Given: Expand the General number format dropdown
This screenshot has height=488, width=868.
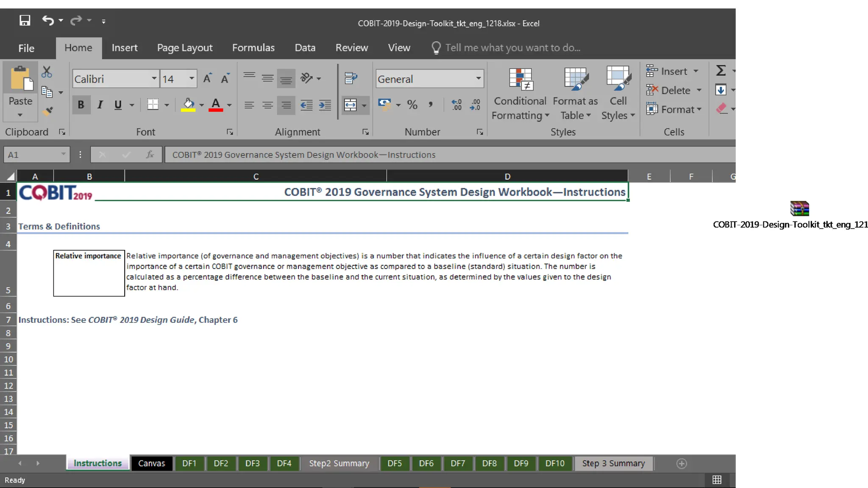Looking at the screenshot, I should [478, 79].
